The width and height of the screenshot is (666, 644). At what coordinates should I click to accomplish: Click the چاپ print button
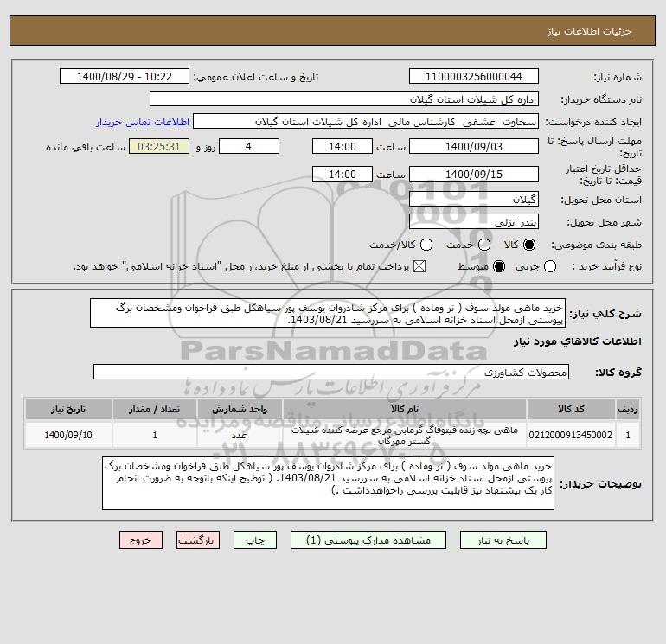tap(255, 540)
